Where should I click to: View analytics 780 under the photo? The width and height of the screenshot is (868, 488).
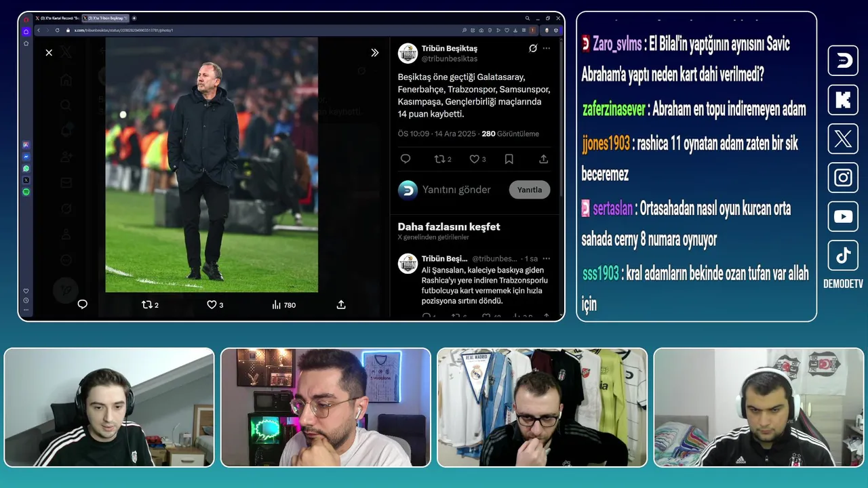[x=283, y=305]
